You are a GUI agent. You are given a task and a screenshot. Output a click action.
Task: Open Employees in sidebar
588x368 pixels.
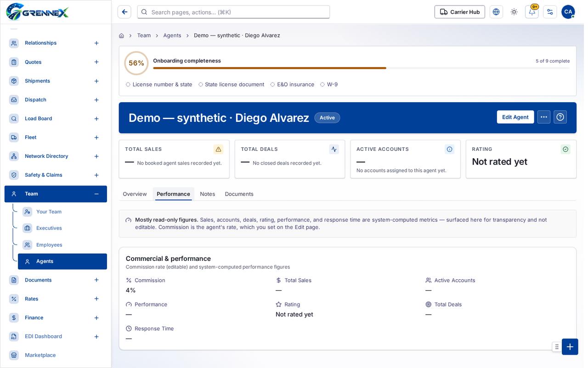62,245
